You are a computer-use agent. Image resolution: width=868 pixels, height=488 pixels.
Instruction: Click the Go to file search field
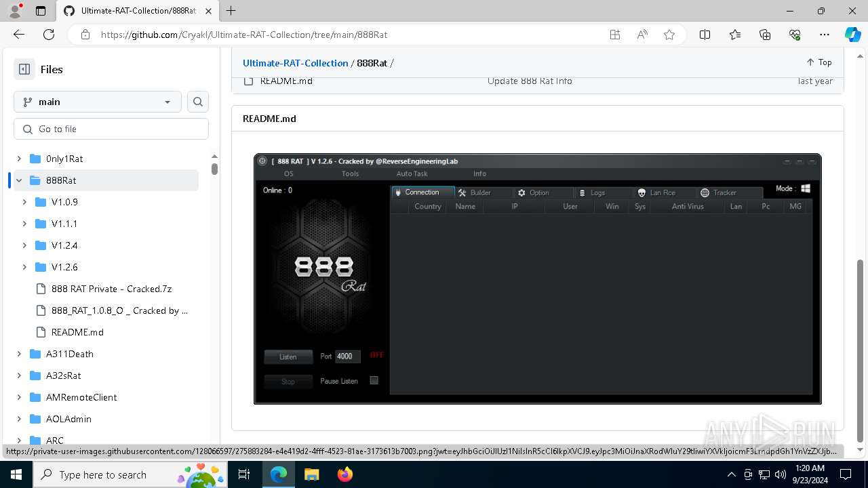(111, 129)
